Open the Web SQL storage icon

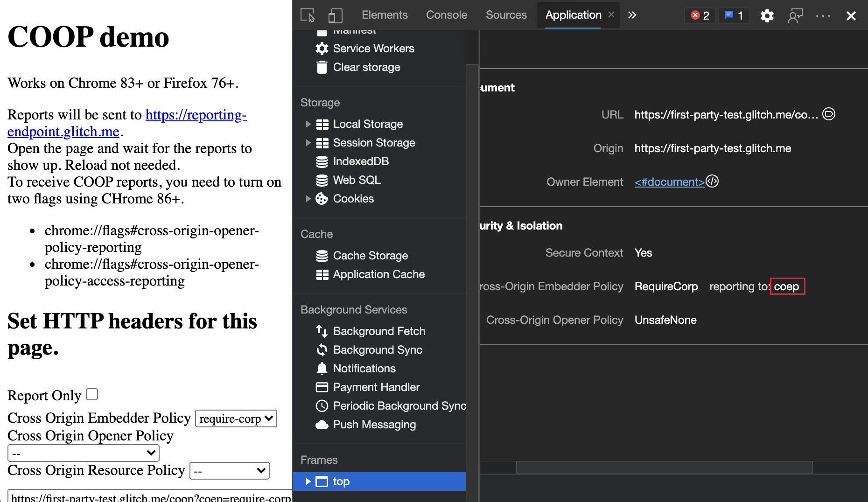tap(322, 180)
